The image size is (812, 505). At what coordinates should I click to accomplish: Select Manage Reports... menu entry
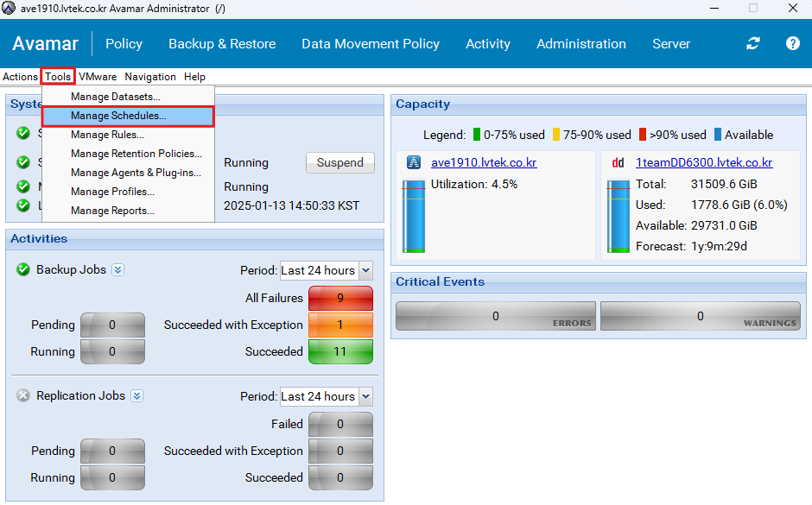click(129, 211)
